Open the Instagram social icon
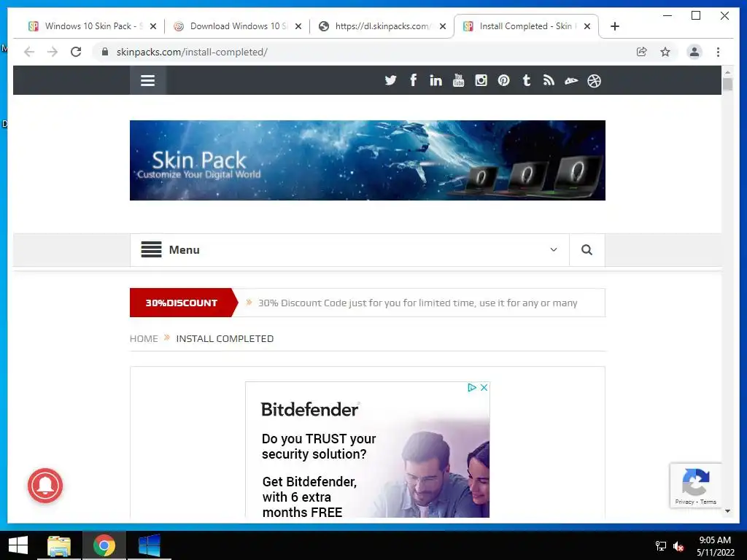747x560 pixels. pos(481,80)
